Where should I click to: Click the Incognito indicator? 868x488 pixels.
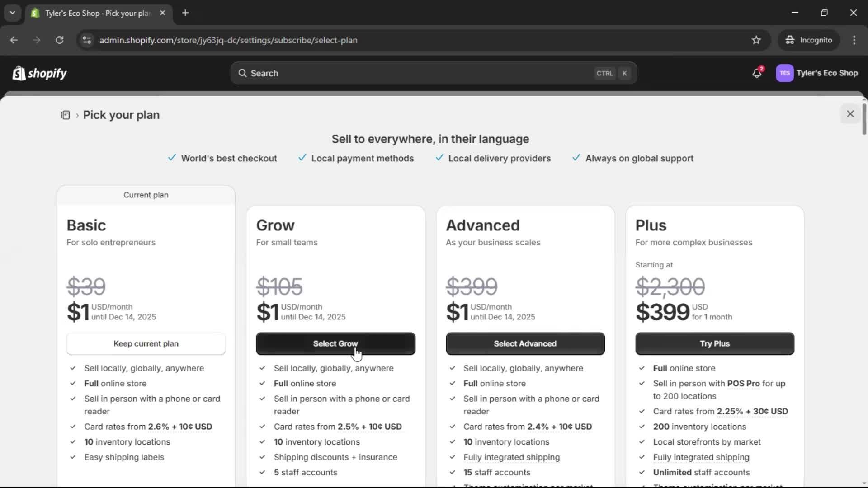coord(809,40)
